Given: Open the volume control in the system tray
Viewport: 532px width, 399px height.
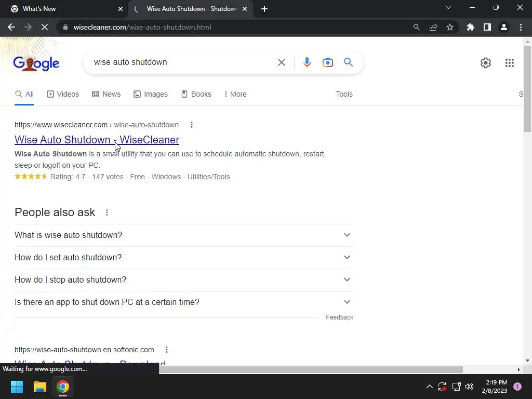Looking at the screenshot, I should pyautogui.click(x=469, y=387).
